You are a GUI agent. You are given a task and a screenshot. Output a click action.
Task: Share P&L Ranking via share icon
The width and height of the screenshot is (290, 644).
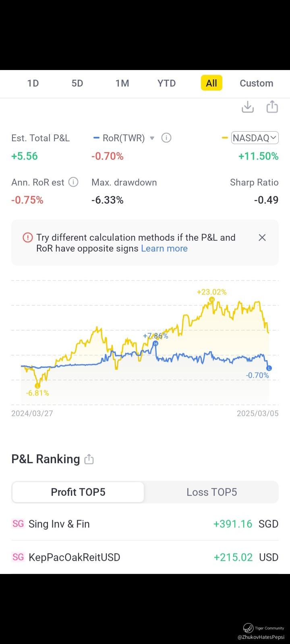(89, 459)
